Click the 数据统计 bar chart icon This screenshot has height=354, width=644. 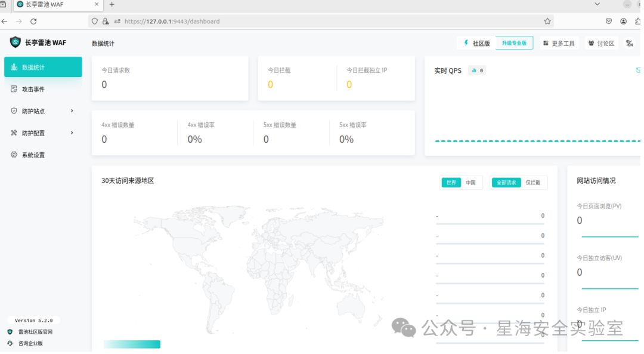[x=14, y=67]
